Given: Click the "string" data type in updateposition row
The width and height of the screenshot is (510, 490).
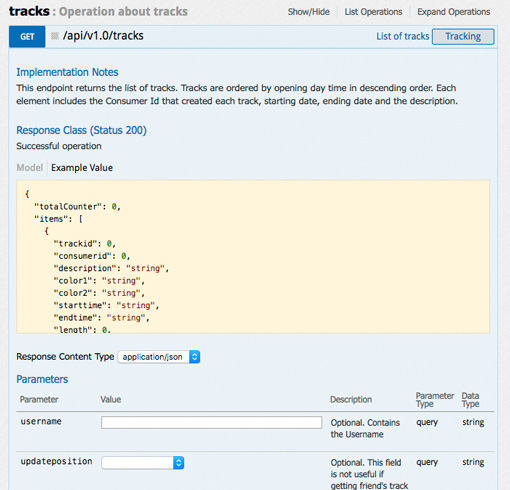Looking at the screenshot, I should [x=473, y=462].
